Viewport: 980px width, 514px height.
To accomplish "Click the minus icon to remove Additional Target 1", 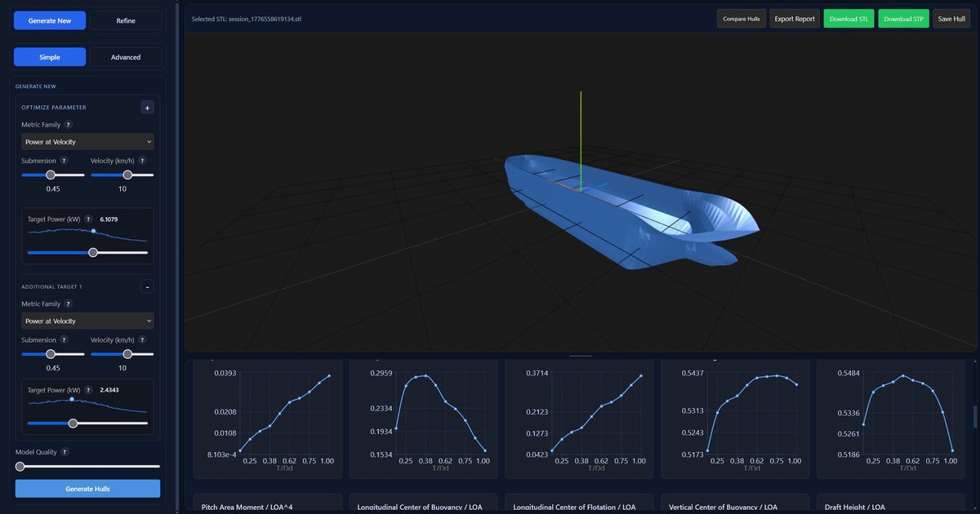I will pyautogui.click(x=147, y=286).
